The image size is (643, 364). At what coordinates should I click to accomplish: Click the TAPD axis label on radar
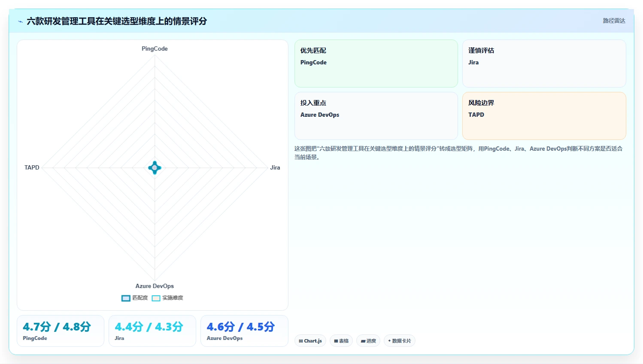point(32,167)
